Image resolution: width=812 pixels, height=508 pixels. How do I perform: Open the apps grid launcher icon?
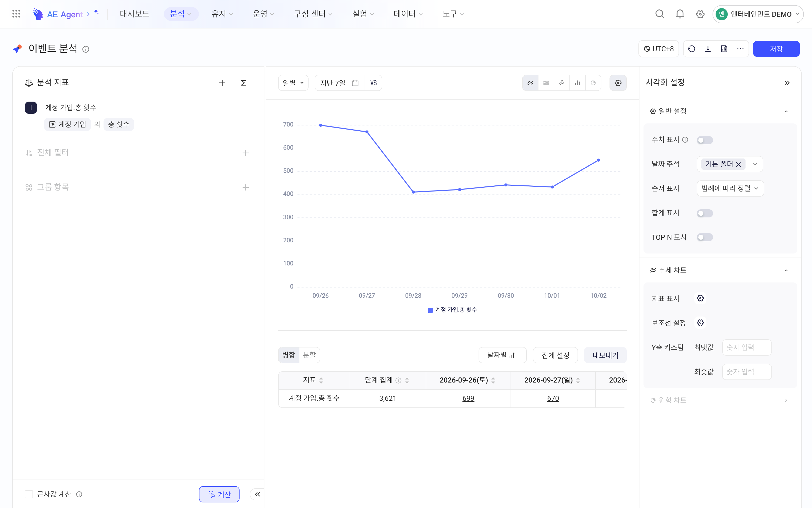[16, 14]
